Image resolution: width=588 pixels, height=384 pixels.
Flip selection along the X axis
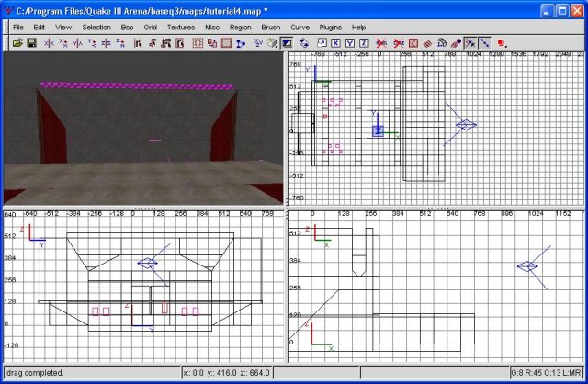pyautogui.click(x=49, y=43)
